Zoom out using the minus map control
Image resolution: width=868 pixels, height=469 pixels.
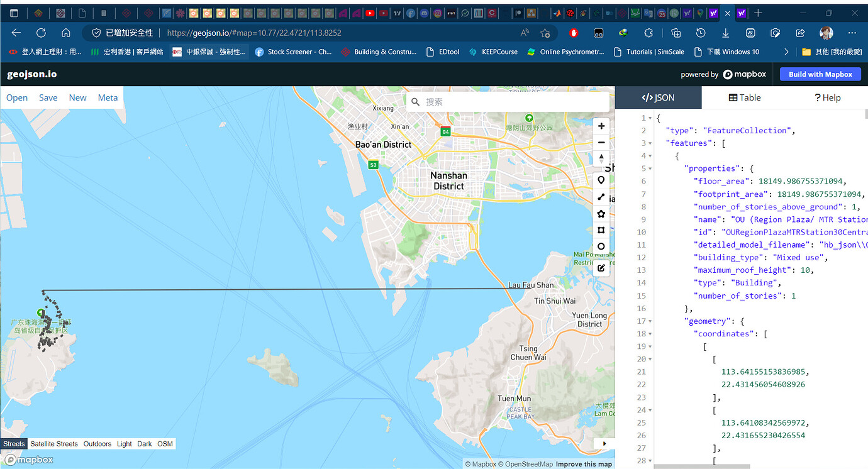(601, 142)
